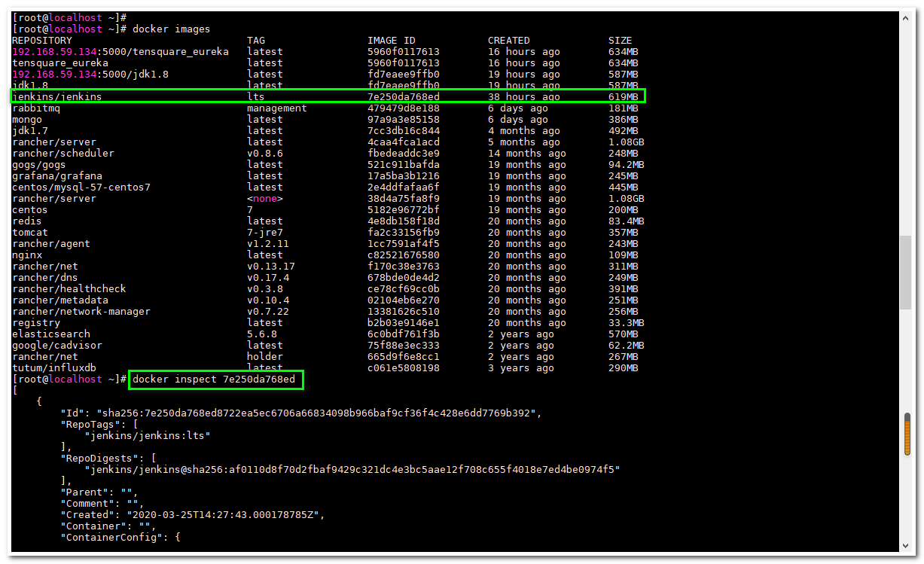Click the nginx repository name
The width and height of the screenshot is (924, 564).
click(x=27, y=255)
